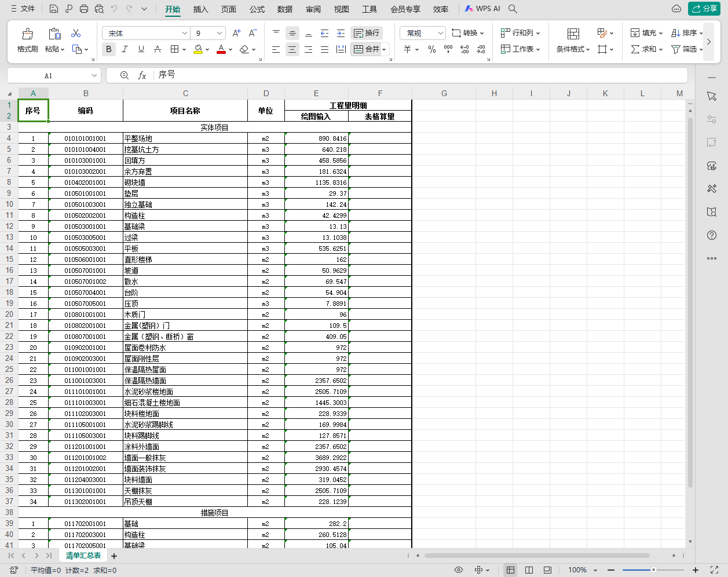Toggle Italic formatting
Screen dimensions: 728x577
pos(125,49)
